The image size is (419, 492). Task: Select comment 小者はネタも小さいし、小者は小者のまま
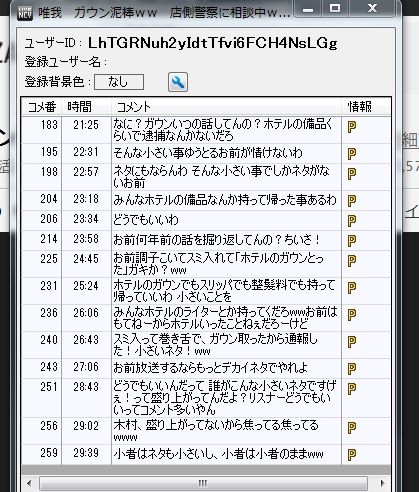click(x=218, y=454)
